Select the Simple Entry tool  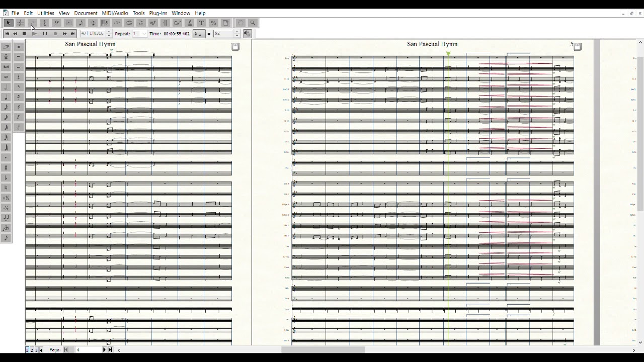point(81,23)
